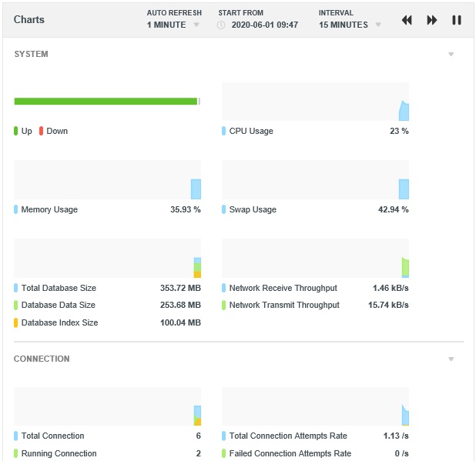The width and height of the screenshot is (476, 461).
Task: Open the Auto Refresh 1 MINUTE dropdown
Action: click(173, 25)
